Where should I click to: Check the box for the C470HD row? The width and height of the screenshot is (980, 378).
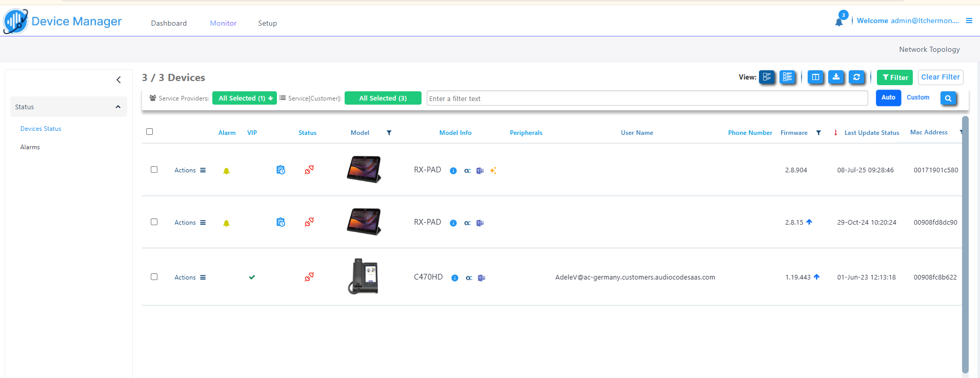pyautogui.click(x=154, y=277)
